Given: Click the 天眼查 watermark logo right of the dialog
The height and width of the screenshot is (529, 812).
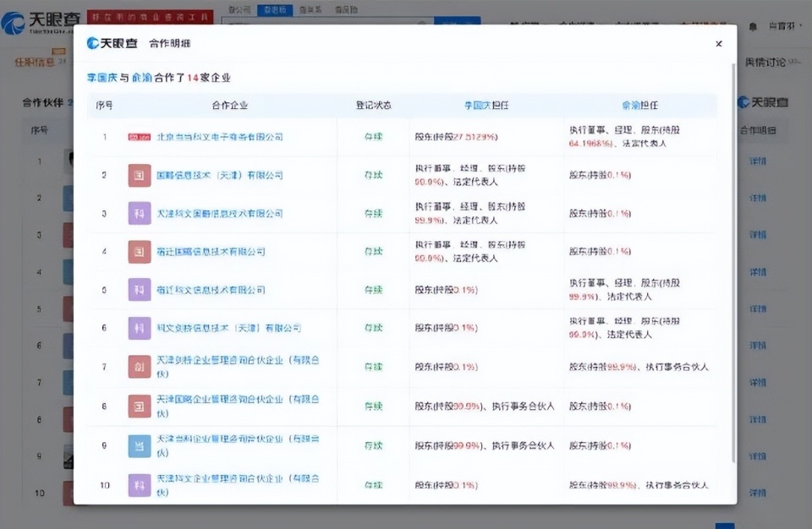Looking at the screenshot, I should pyautogui.click(x=763, y=102).
